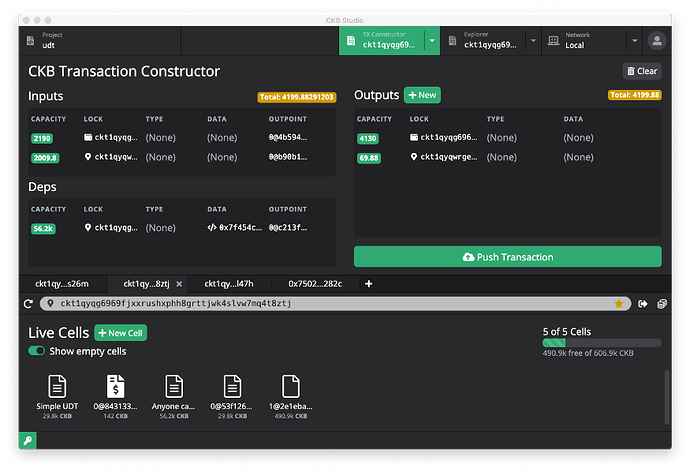Click the cells capacity progress bar

click(x=601, y=342)
